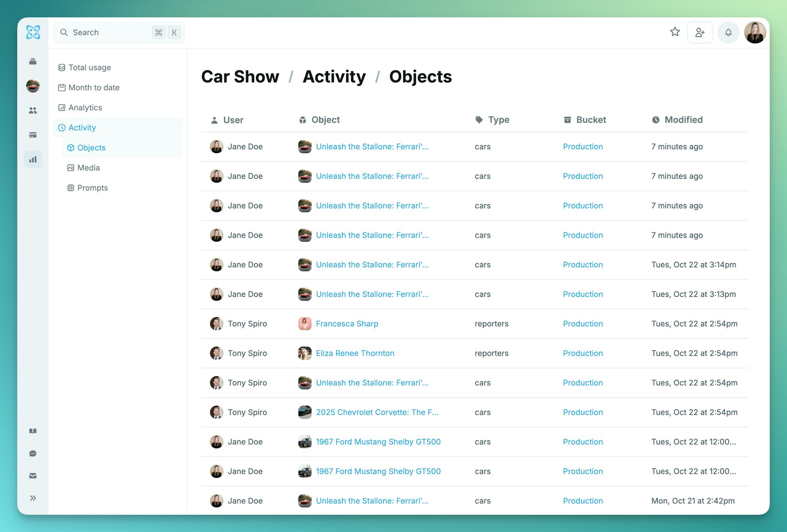
Task: Select Media in the Activity submenu
Action: 89,168
